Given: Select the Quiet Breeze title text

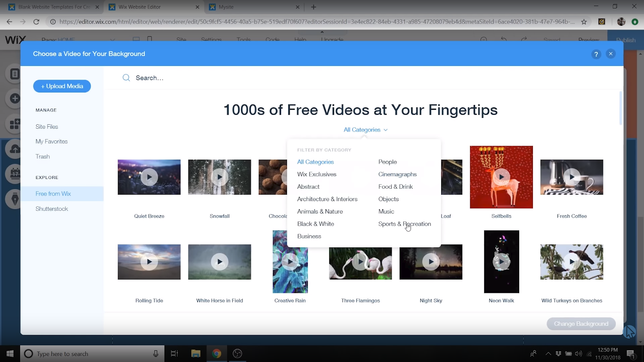Looking at the screenshot, I should click(149, 216).
